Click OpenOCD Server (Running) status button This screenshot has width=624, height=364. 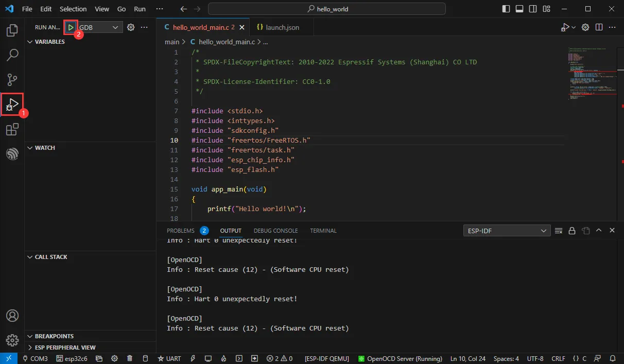click(x=400, y=358)
